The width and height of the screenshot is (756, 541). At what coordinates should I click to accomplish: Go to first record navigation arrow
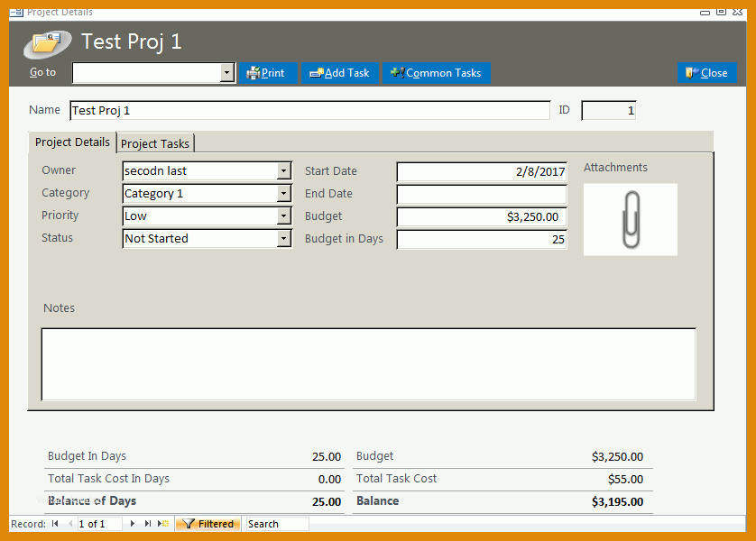point(55,524)
